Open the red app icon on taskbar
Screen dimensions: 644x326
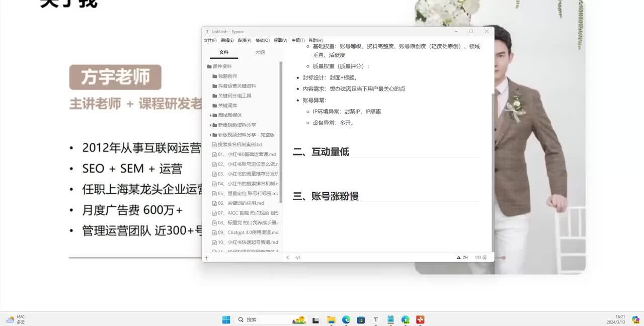(421, 319)
